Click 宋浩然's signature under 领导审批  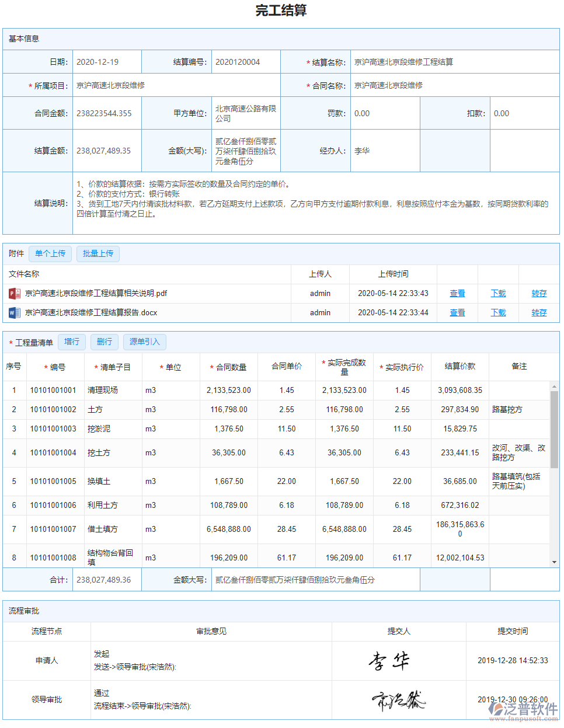pyautogui.click(x=400, y=699)
